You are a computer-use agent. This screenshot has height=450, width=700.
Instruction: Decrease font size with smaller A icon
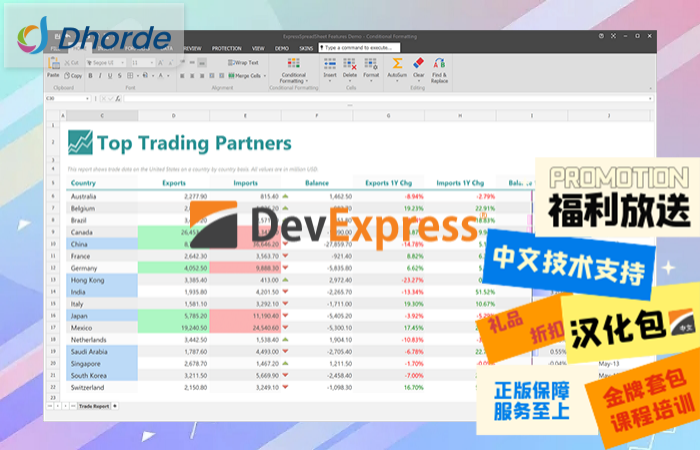(x=170, y=63)
